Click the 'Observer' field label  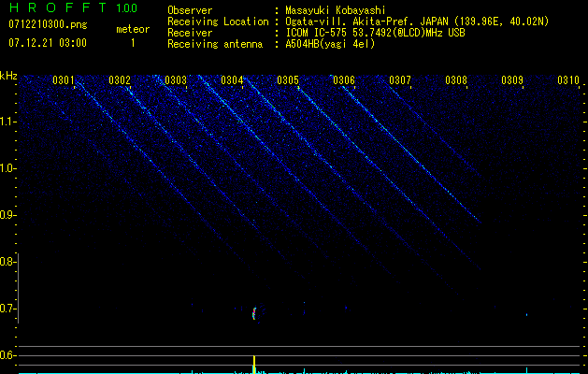click(190, 10)
